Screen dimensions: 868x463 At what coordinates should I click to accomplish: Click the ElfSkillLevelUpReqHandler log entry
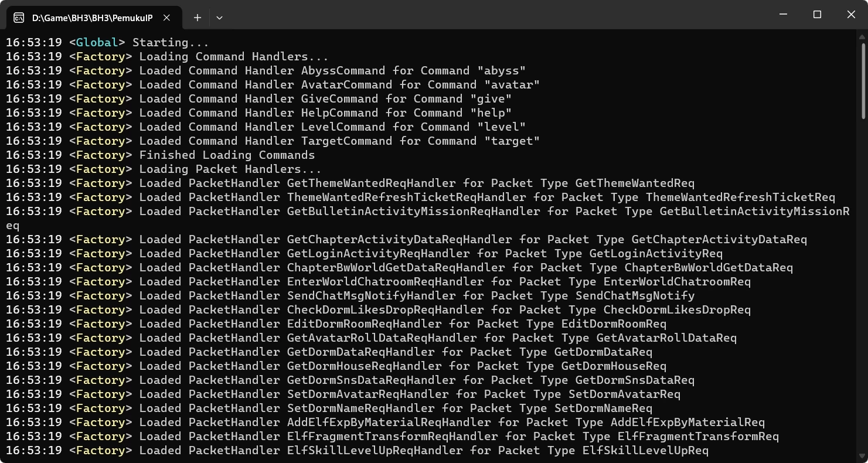pyautogui.click(x=375, y=451)
